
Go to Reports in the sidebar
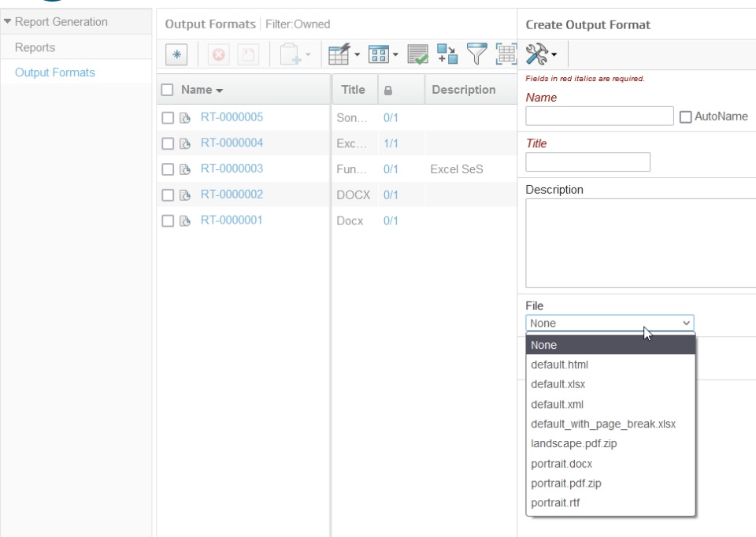pos(35,48)
